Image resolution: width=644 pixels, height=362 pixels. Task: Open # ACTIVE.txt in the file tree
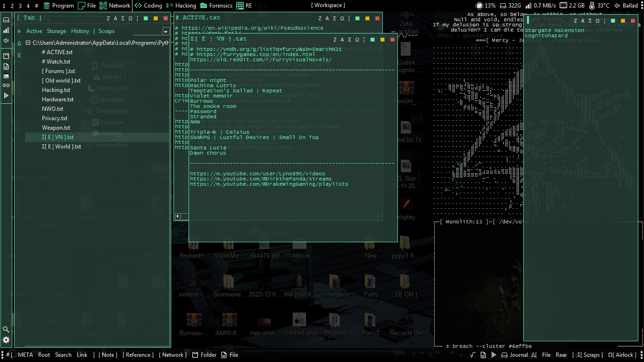tap(57, 52)
